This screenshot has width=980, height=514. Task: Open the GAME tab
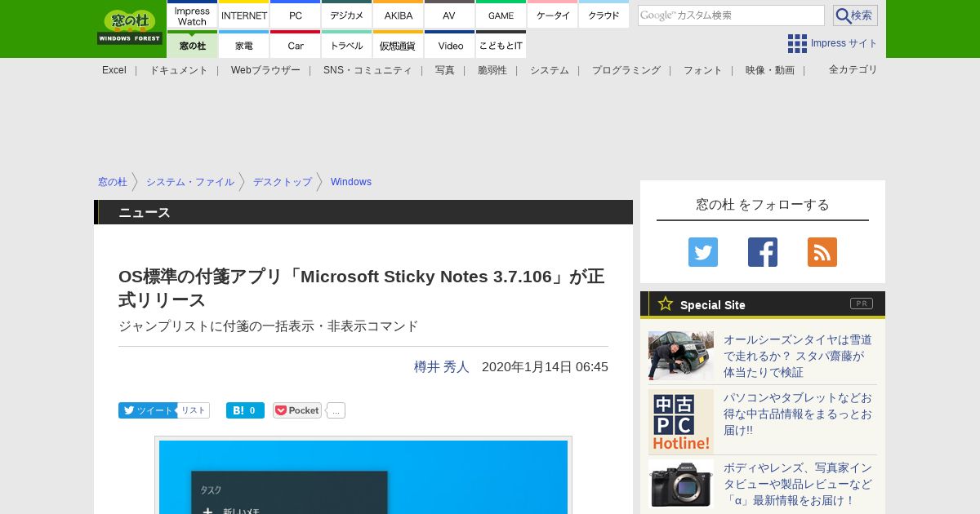point(501,16)
